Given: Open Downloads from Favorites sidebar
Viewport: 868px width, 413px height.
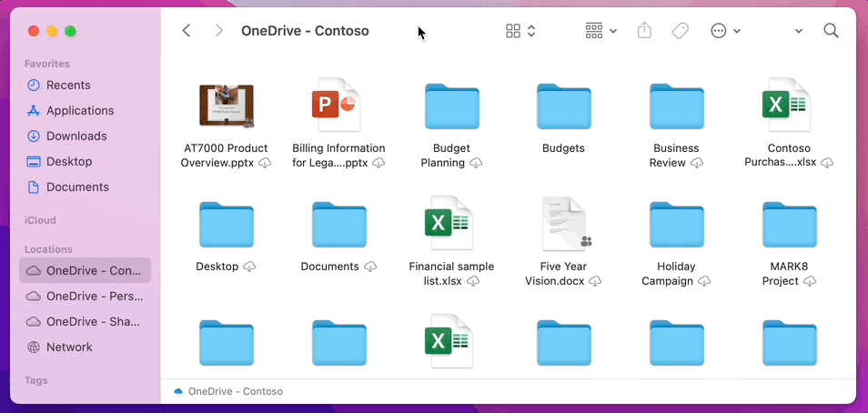Looking at the screenshot, I should point(76,136).
